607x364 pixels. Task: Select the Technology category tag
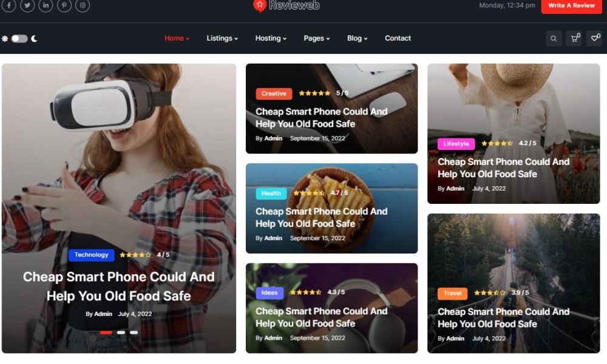92,255
